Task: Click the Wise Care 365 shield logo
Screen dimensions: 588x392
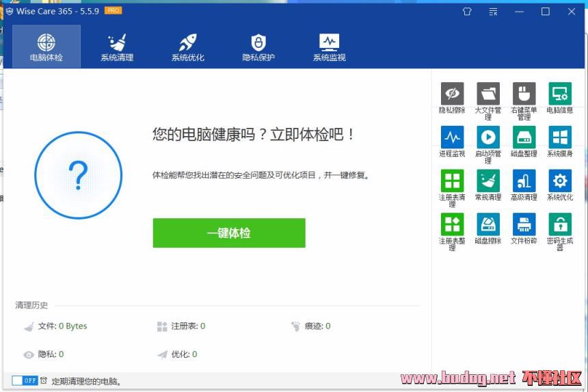Action: tap(10, 11)
